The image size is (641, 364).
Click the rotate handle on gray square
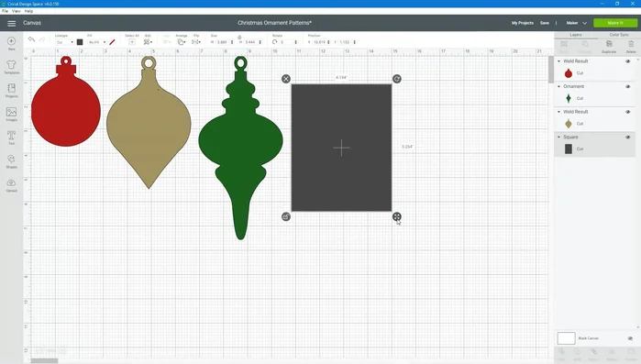tap(396, 79)
